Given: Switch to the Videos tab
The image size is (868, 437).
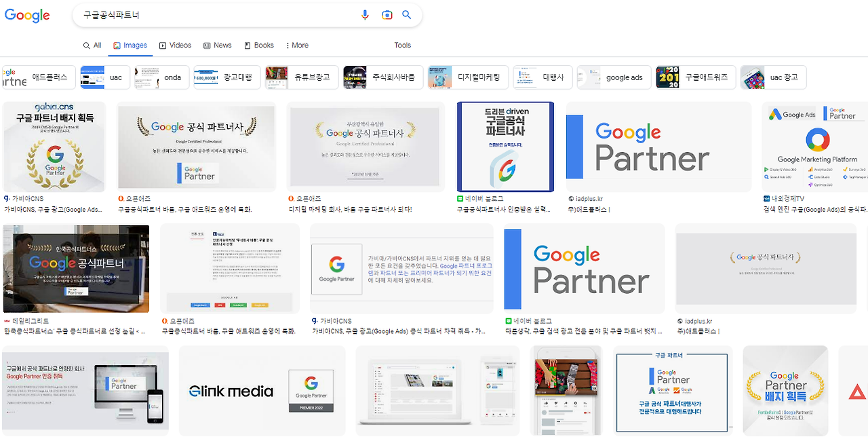Looking at the screenshot, I should pyautogui.click(x=175, y=45).
